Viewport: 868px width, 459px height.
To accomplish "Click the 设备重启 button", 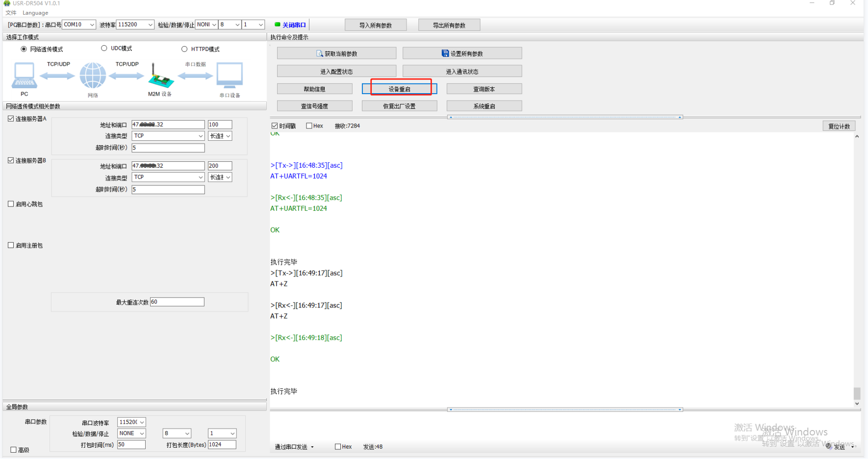I will coord(399,89).
